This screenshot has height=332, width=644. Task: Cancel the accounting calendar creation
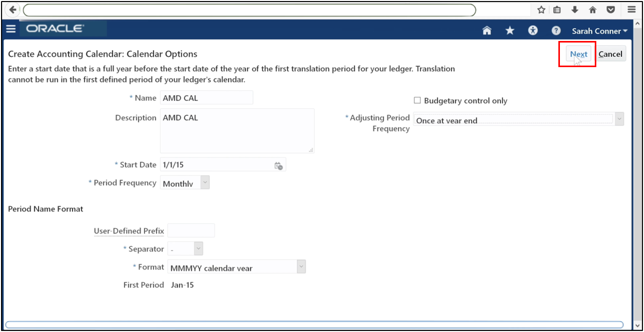[610, 53]
